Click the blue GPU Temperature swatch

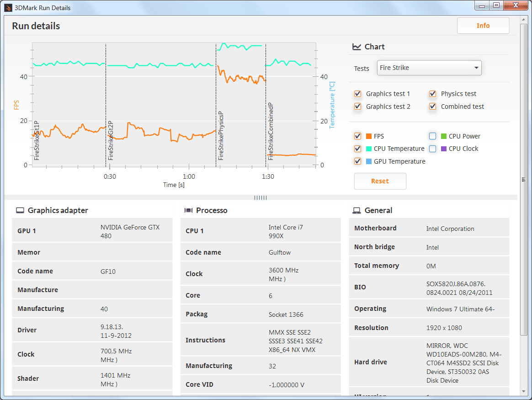(369, 161)
